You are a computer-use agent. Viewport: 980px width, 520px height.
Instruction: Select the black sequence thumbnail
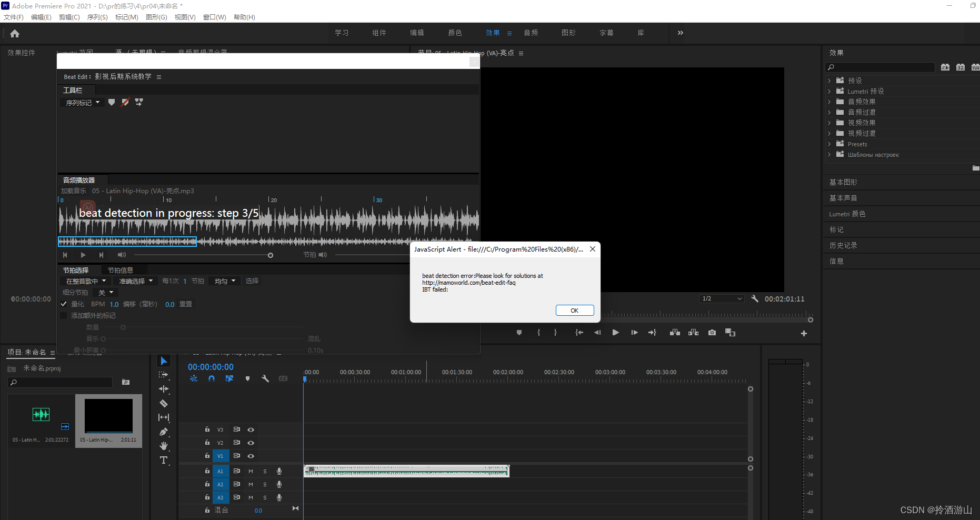pos(109,416)
